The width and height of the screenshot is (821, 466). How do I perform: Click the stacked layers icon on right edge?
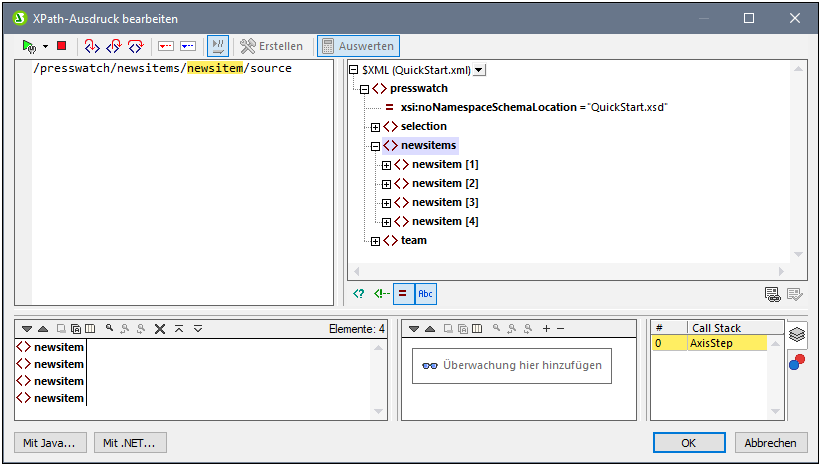(x=797, y=334)
